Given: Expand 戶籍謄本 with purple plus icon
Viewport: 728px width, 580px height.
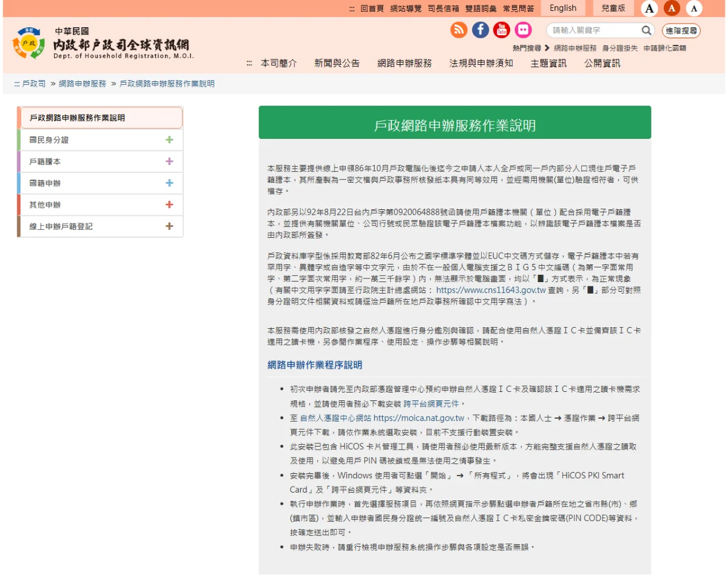Looking at the screenshot, I should point(169,161).
